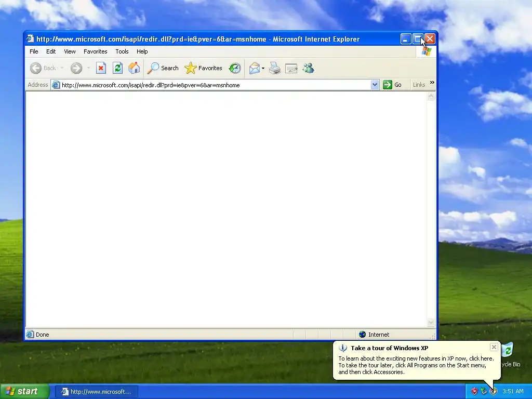This screenshot has height=399, width=532.
Task: Open the address bar dropdown arrow
Action: (x=375, y=85)
